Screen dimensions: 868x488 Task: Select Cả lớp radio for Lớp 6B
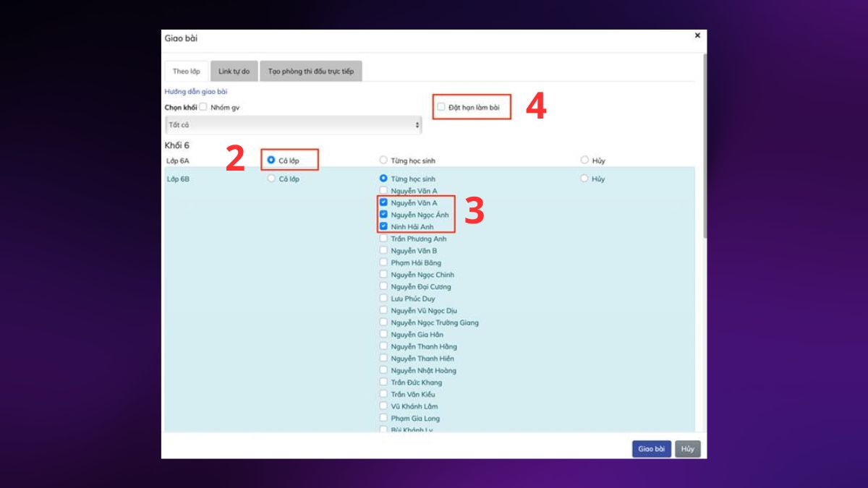271,179
